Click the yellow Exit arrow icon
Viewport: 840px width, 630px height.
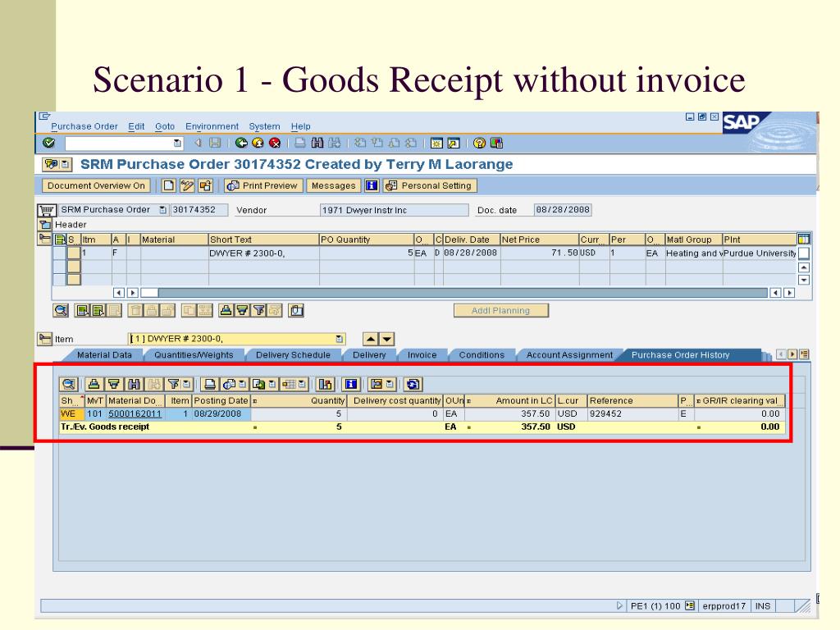(258, 143)
